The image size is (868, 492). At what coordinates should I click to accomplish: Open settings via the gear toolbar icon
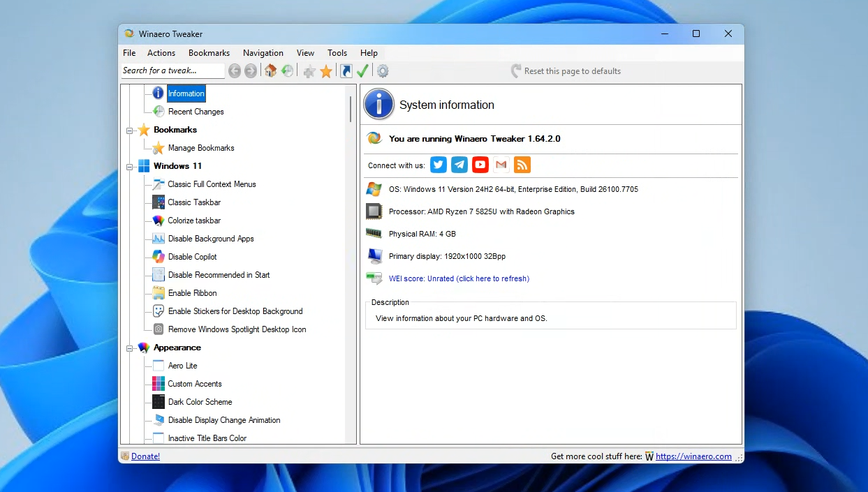click(383, 71)
